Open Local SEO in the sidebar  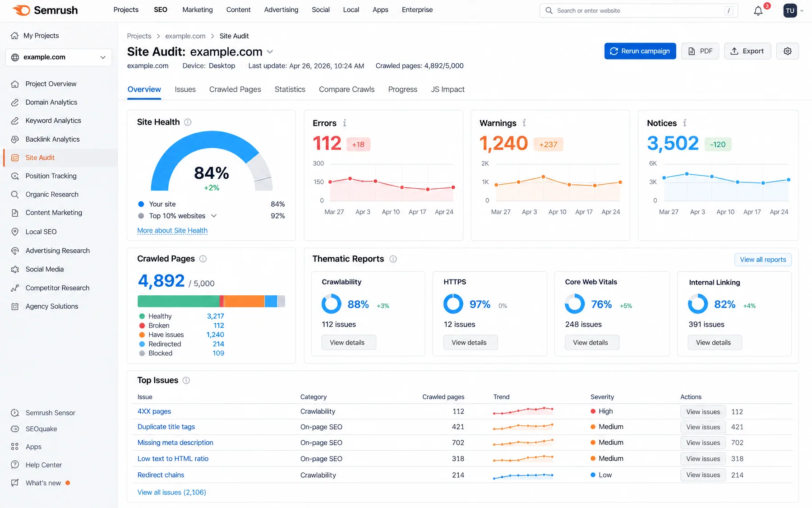tap(41, 232)
